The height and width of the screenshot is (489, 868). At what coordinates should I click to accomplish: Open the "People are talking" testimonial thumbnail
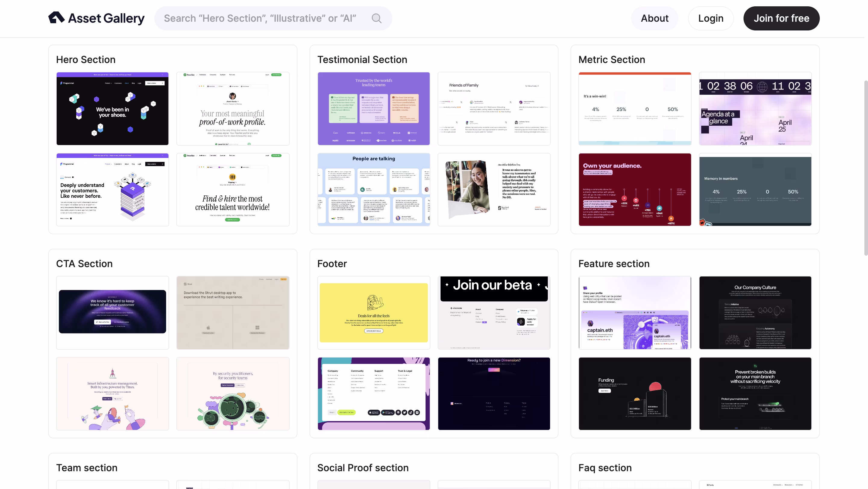373,189
